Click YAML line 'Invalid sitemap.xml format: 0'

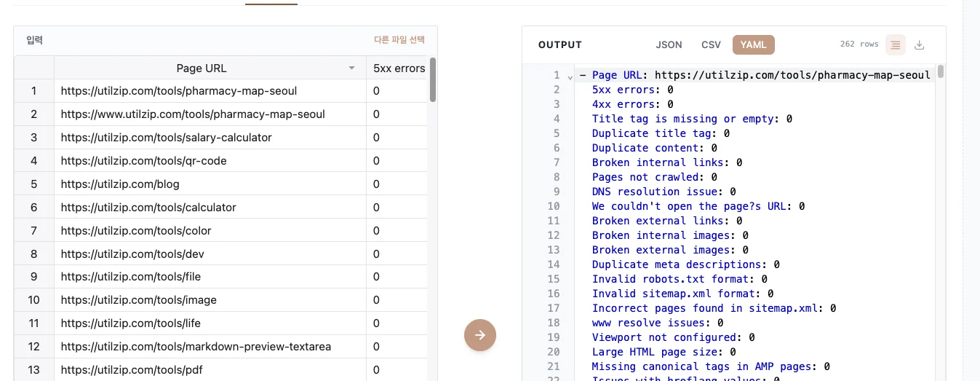[x=682, y=294]
